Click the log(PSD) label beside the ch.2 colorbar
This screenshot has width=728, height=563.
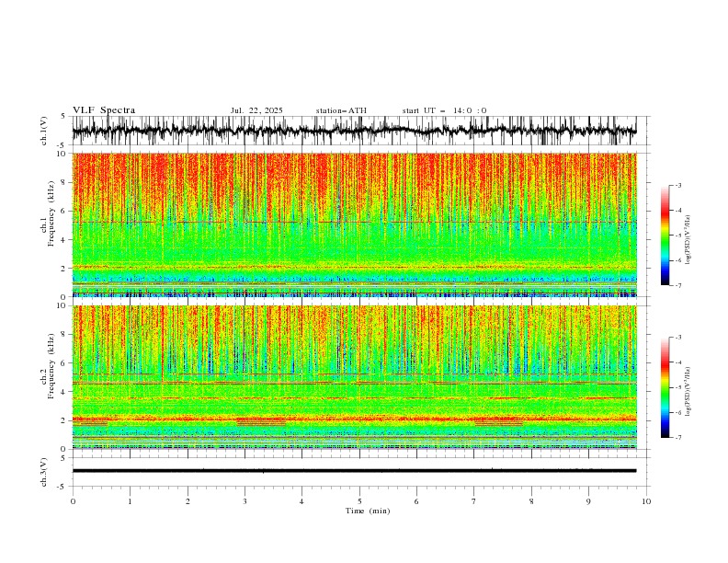(688, 392)
